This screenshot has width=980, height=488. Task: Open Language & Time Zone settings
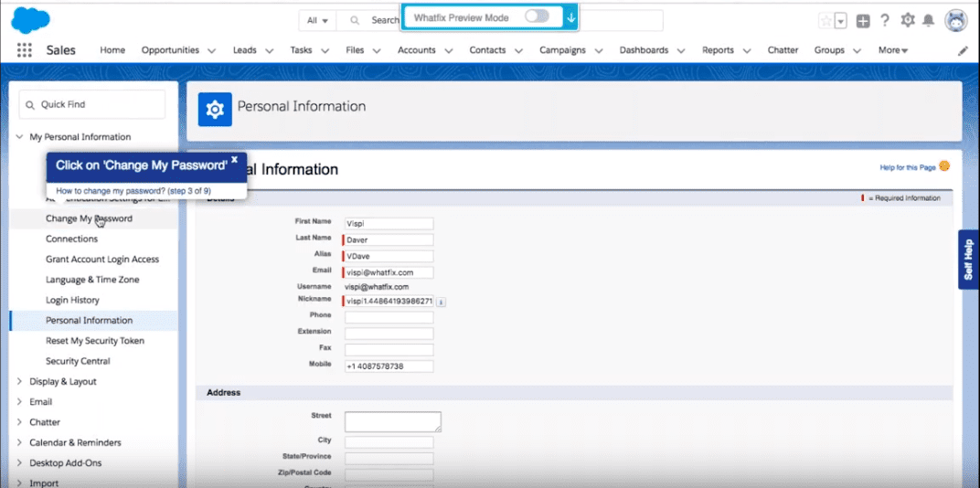92,280
